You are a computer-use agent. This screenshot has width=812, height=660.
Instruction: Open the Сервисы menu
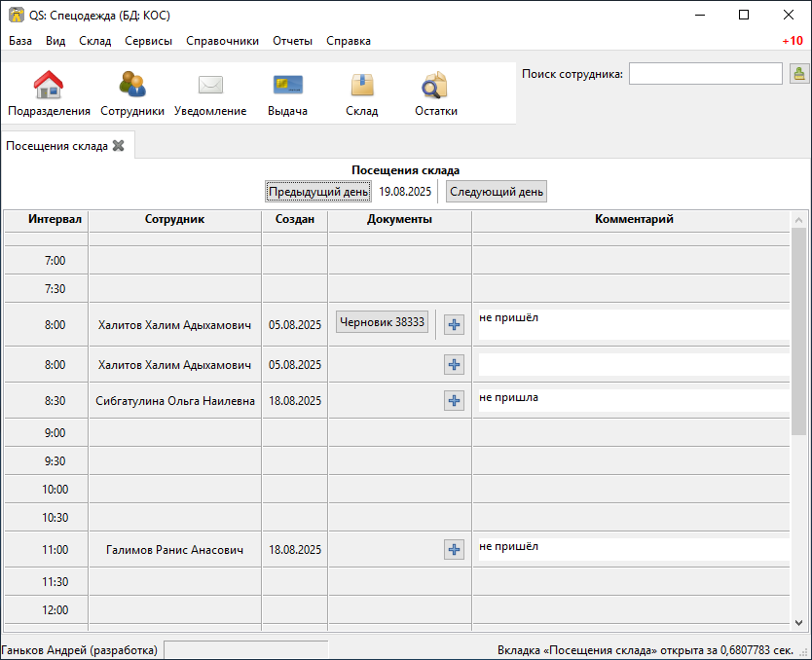(148, 41)
